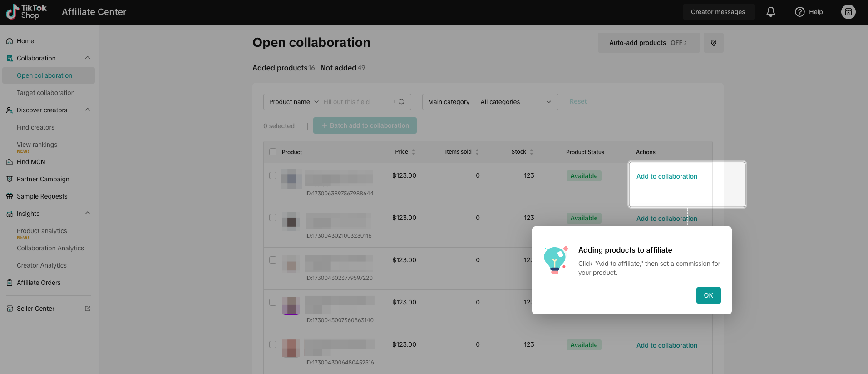Click OK in the affiliate tip dialog
Viewport: 868px width, 374px height.
tap(708, 295)
